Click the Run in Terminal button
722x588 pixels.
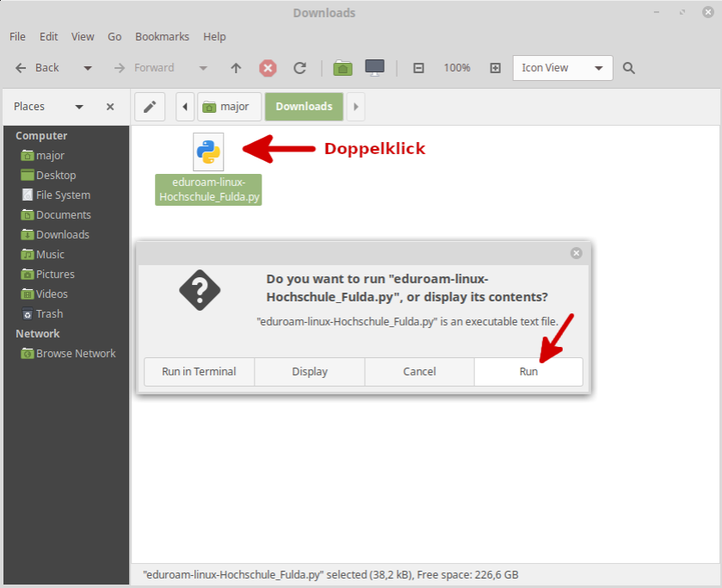point(199,372)
